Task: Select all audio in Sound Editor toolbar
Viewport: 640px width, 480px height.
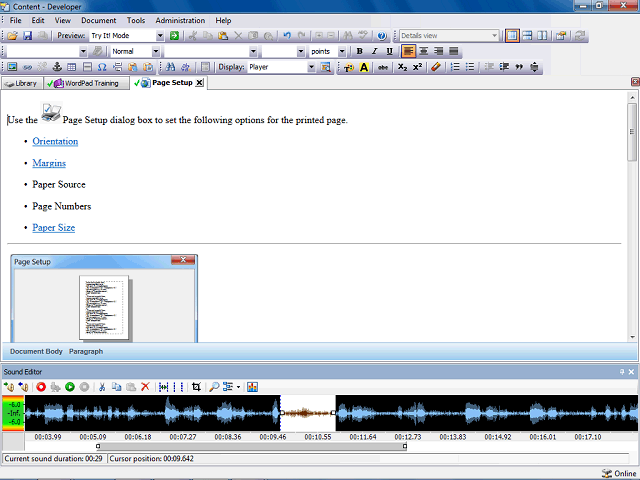Action: 164,387
